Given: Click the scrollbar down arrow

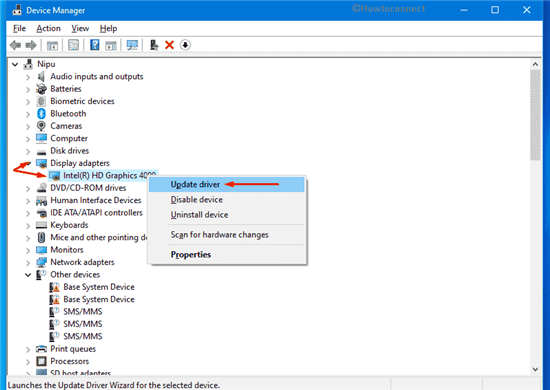Looking at the screenshot, I should 535,369.
